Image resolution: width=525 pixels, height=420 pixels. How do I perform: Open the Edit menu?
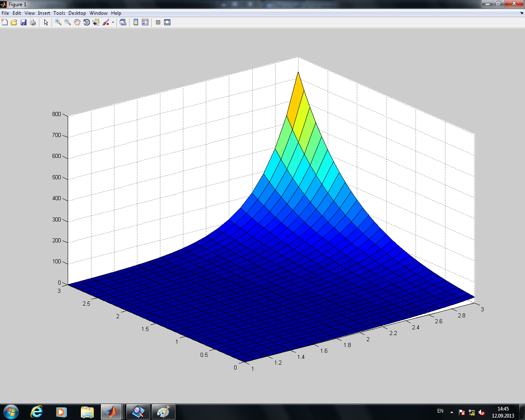(x=17, y=13)
